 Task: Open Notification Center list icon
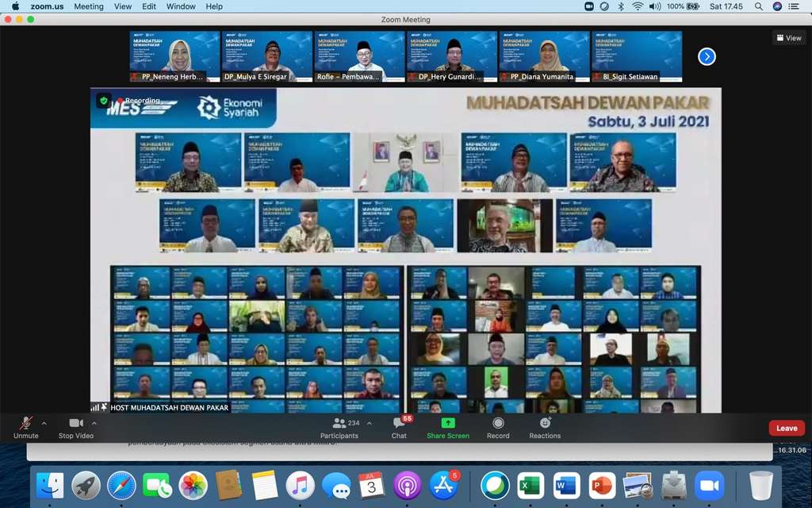pos(793,6)
